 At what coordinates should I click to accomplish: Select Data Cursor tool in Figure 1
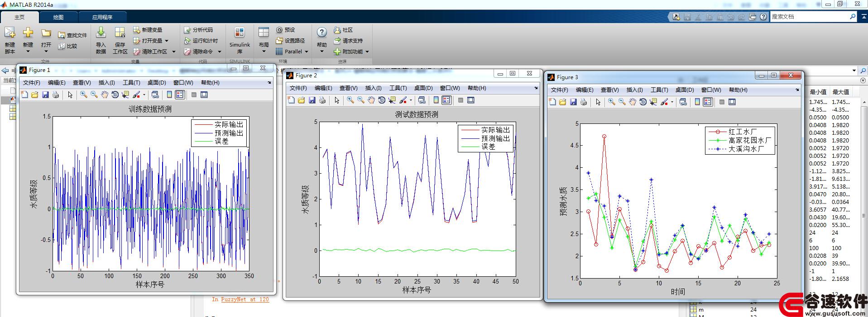pyautogui.click(x=125, y=95)
